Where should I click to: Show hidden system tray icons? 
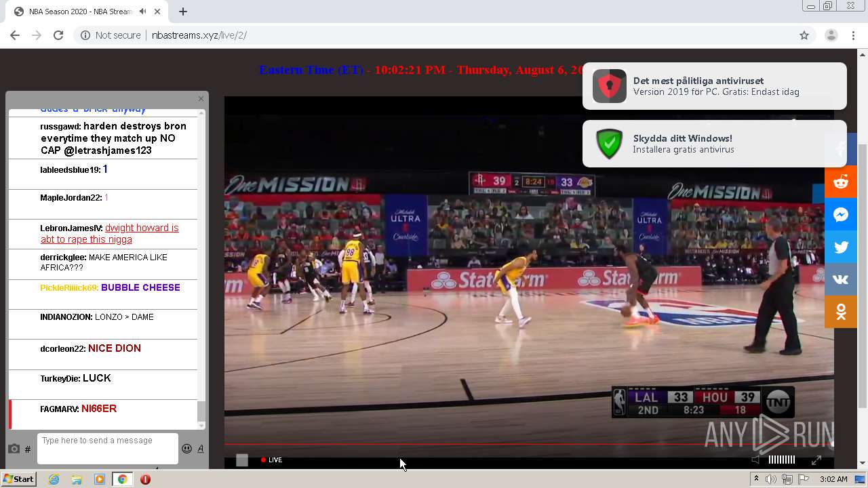[x=757, y=479]
